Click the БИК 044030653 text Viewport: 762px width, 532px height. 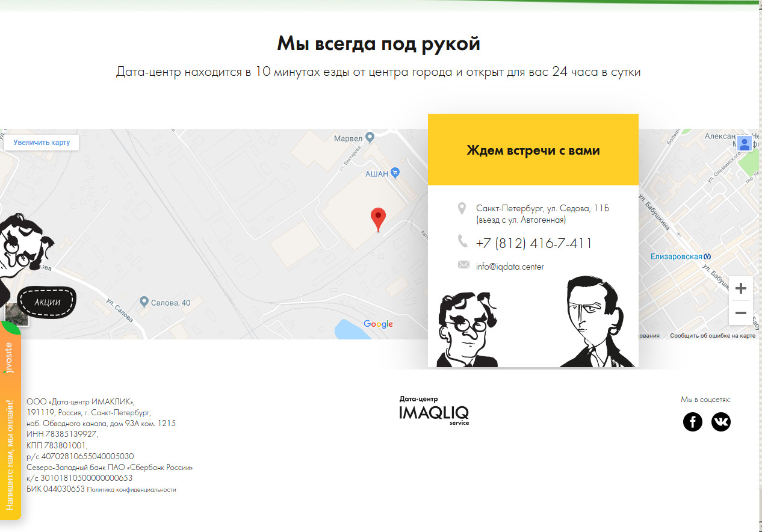pos(55,489)
